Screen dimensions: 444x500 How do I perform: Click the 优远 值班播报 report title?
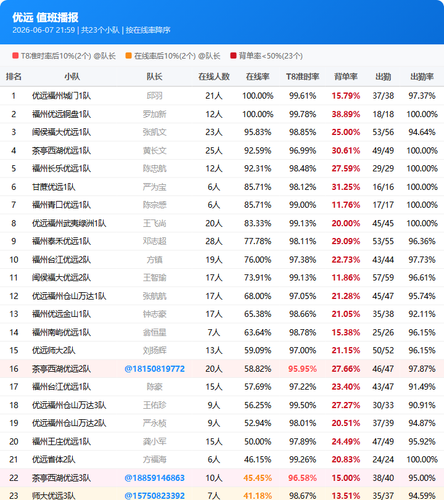[45, 17]
